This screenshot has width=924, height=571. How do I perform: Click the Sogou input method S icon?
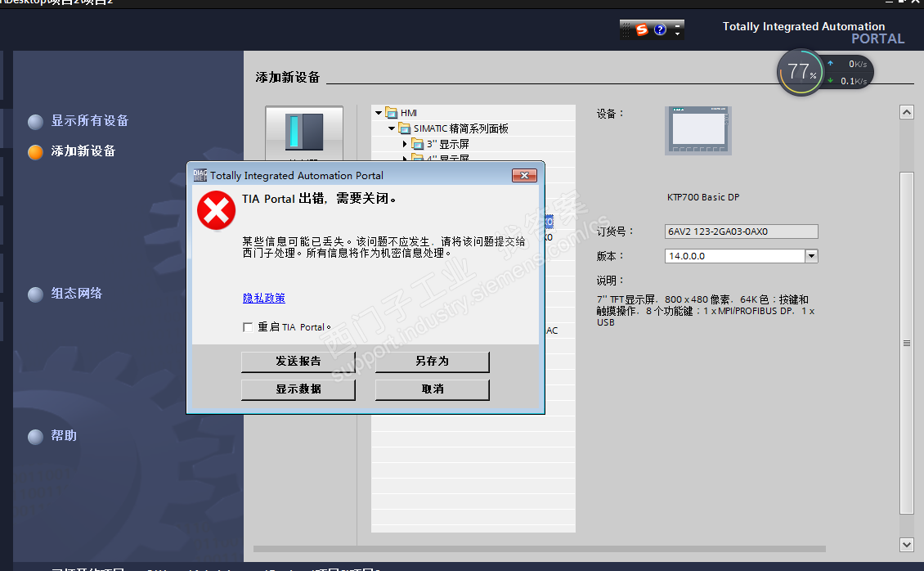tap(642, 29)
